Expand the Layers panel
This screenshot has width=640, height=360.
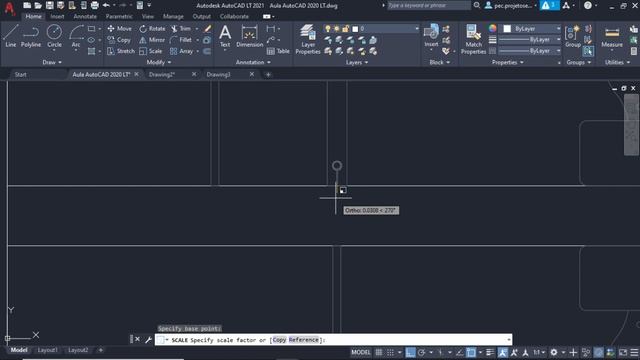click(357, 62)
